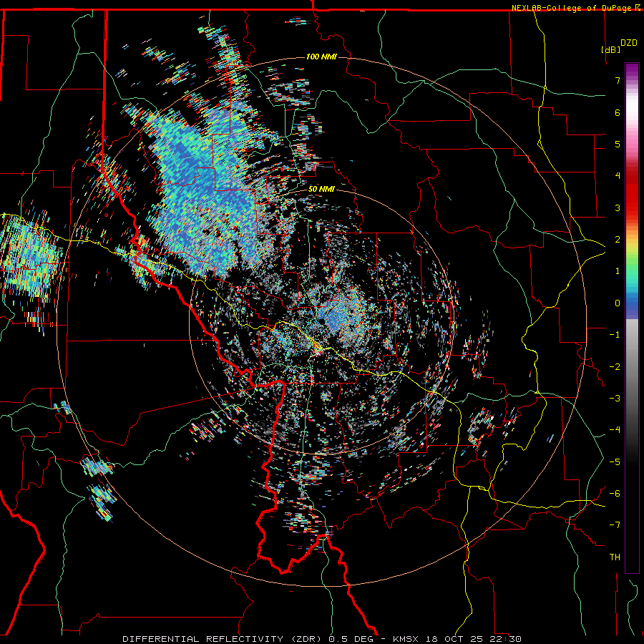Click the -3 dB scale value

pyautogui.click(x=615, y=399)
